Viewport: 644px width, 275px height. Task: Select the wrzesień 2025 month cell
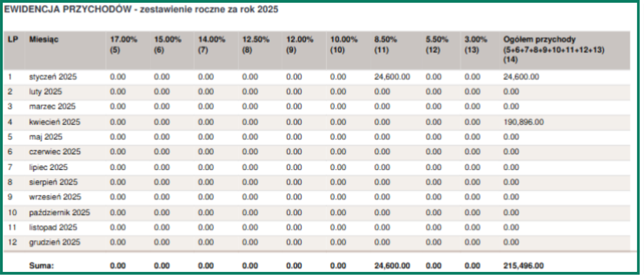(x=55, y=197)
